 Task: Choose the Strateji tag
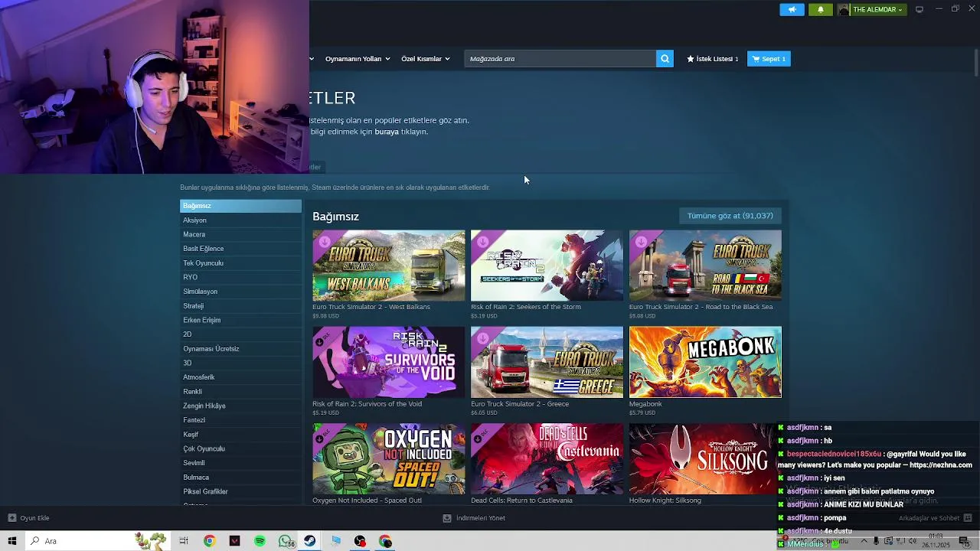tap(240, 306)
